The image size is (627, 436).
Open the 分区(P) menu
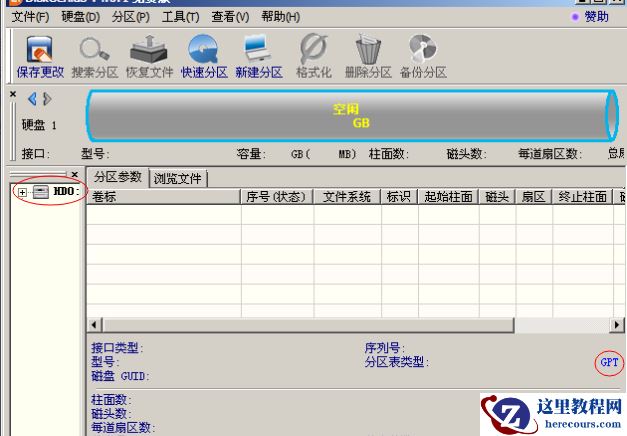click(x=131, y=17)
